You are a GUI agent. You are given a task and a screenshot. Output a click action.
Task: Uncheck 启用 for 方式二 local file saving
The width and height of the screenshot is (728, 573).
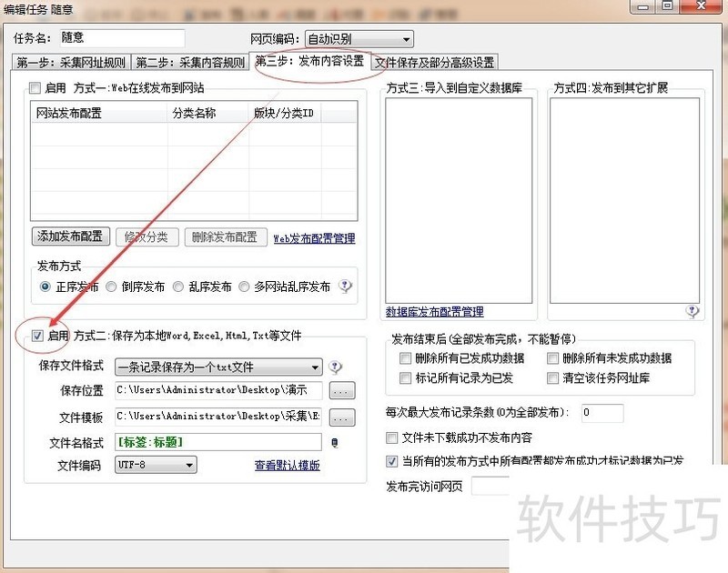pyautogui.click(x=37, y=336)
